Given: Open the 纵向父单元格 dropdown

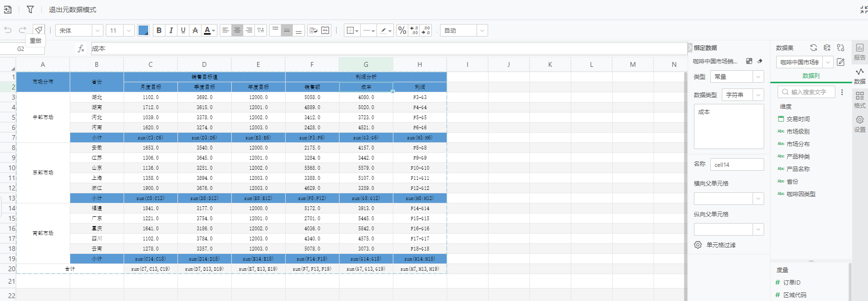Looking at the screenshot, I should click(729, 229).
